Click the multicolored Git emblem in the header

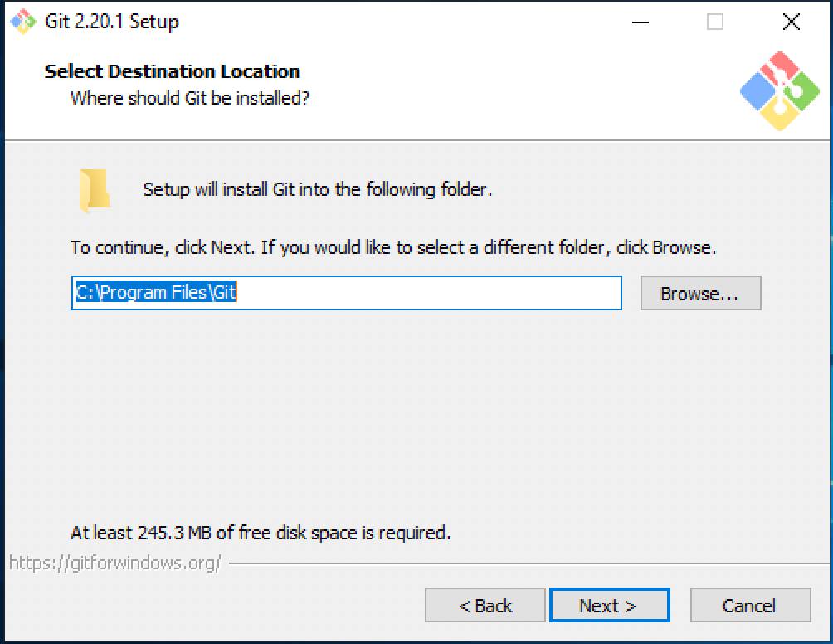click(x=781, y=91)
